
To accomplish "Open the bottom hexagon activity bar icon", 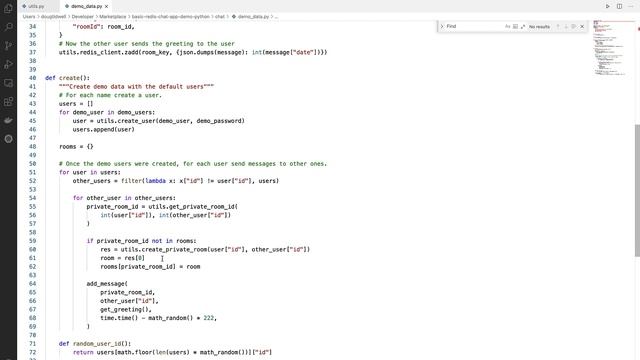I will point(8,139).
